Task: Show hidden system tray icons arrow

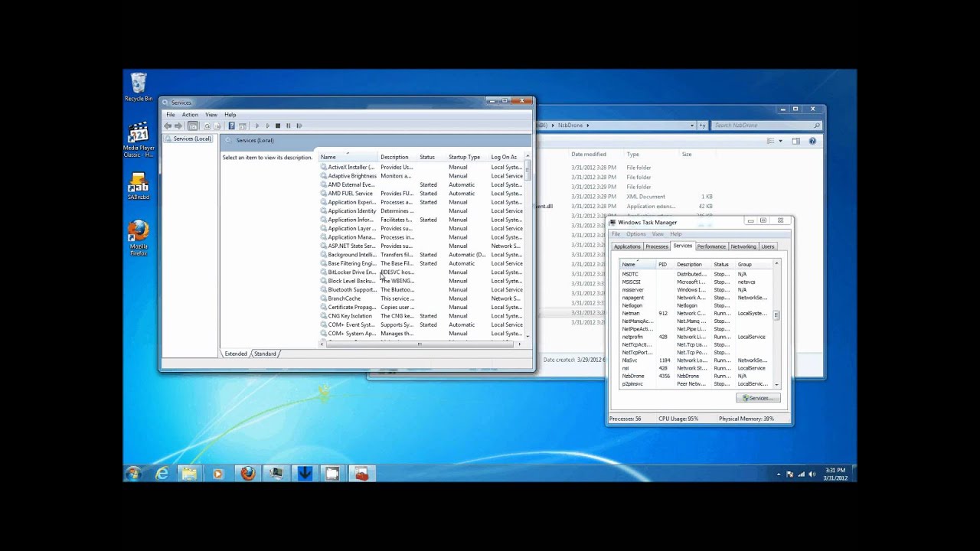Action: click(779, 474)
